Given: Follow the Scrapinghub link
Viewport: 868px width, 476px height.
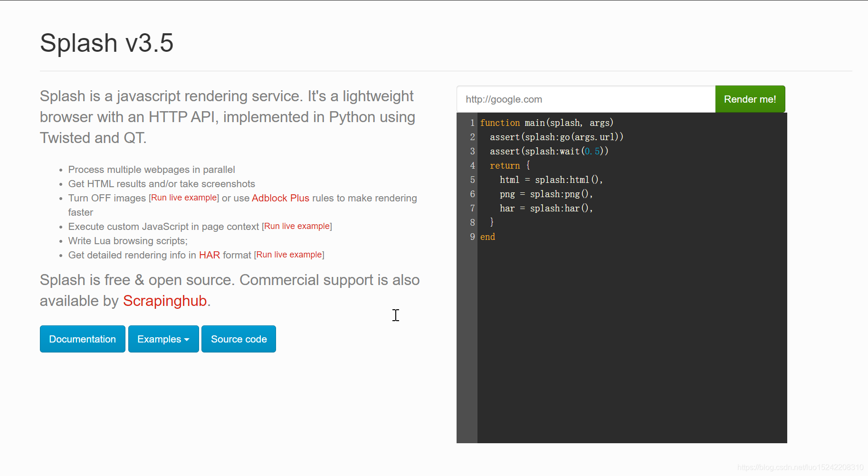Looking at the screenshot, I should click(165, 301).
